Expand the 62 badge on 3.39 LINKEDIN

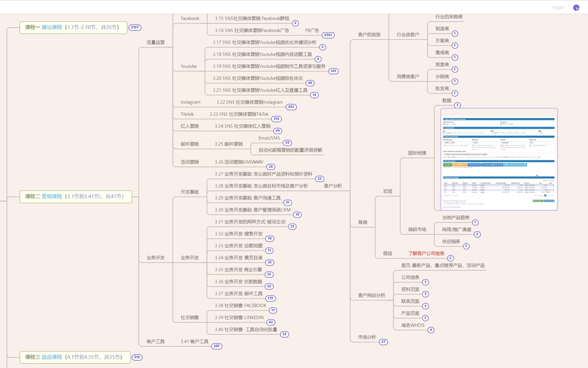coord(271,322)
